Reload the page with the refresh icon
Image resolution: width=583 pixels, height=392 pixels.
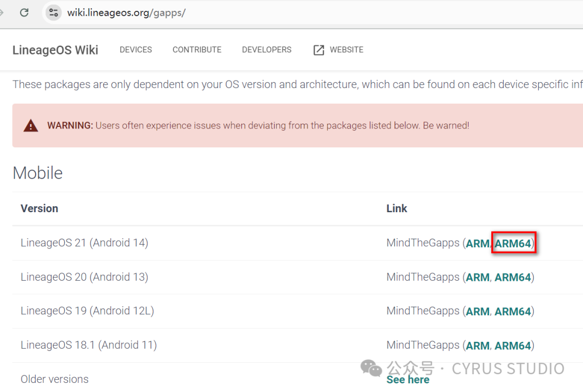tap(24, 12)
